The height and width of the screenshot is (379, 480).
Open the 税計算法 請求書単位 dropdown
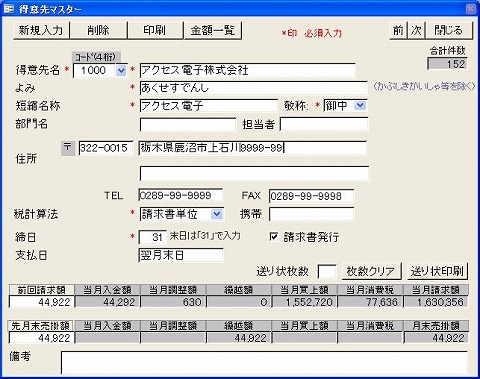coord(217,214)
